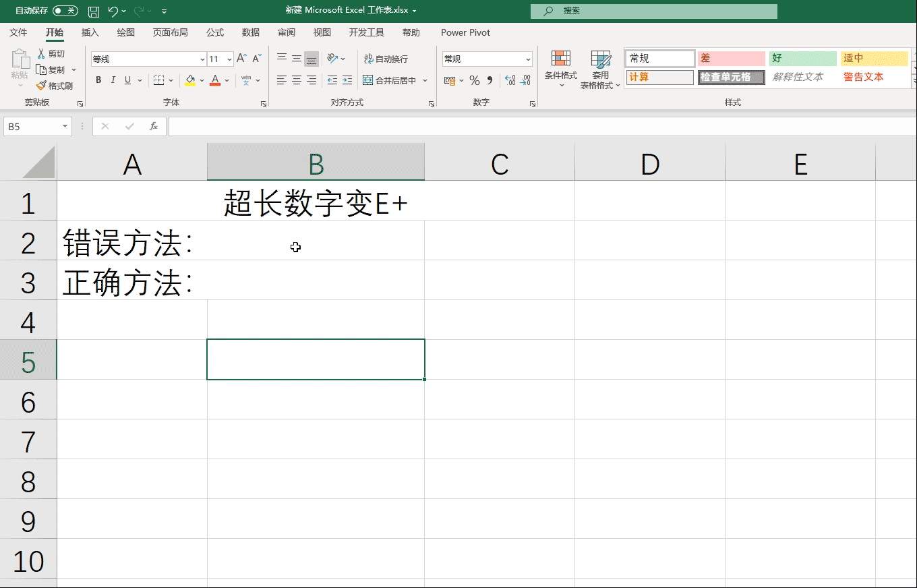Toggle bold formatting
The width and height of the screenshot is (917, 588).
(x=98, y=80)
